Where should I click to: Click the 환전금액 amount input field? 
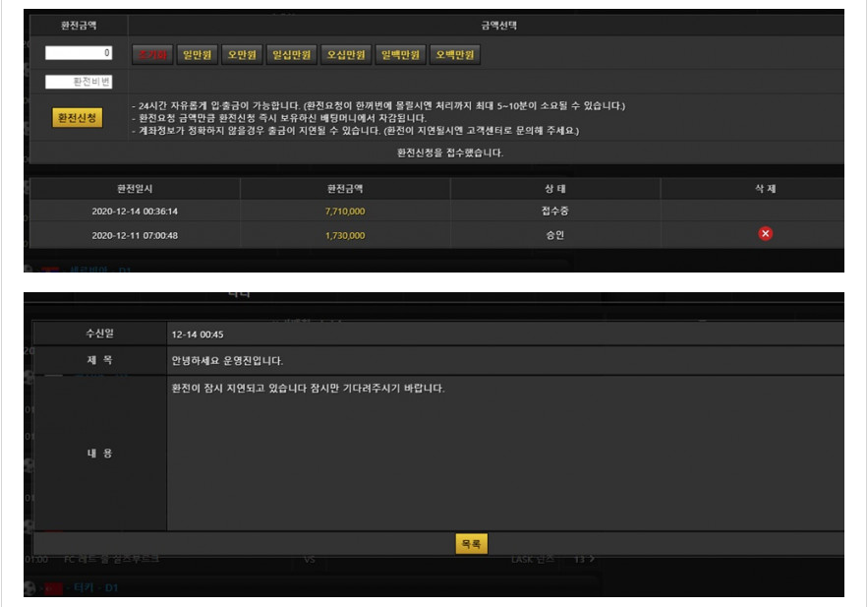tap(79, 53)
